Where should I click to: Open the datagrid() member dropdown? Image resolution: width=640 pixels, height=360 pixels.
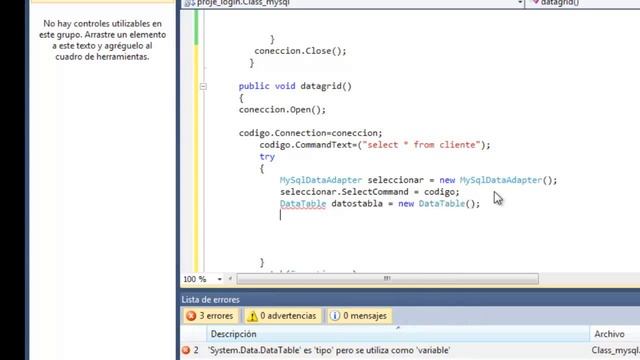pyautogui.click(x=584, y=3)
